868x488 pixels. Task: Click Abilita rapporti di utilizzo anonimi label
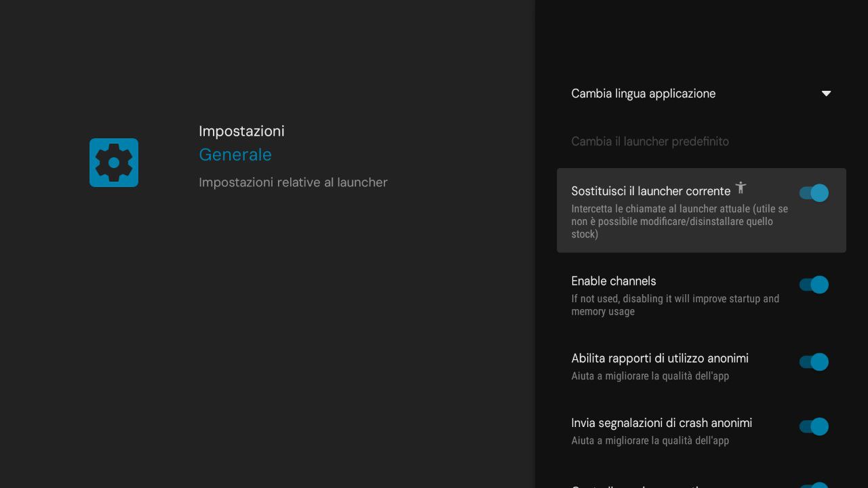[x=660, y=359]
